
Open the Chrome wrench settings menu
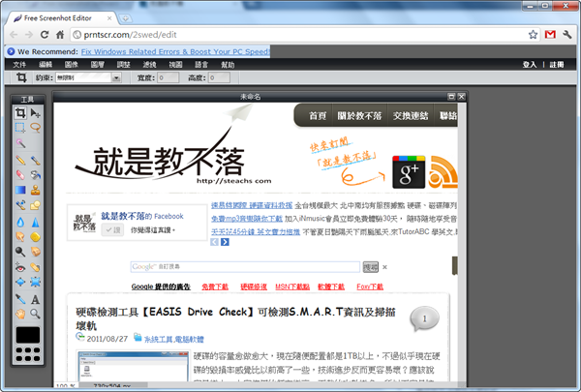pos(567,35)
